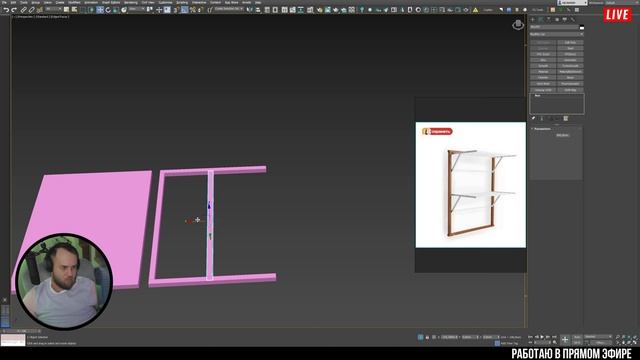Toggle the 3D Snaps button

point(176,9)
